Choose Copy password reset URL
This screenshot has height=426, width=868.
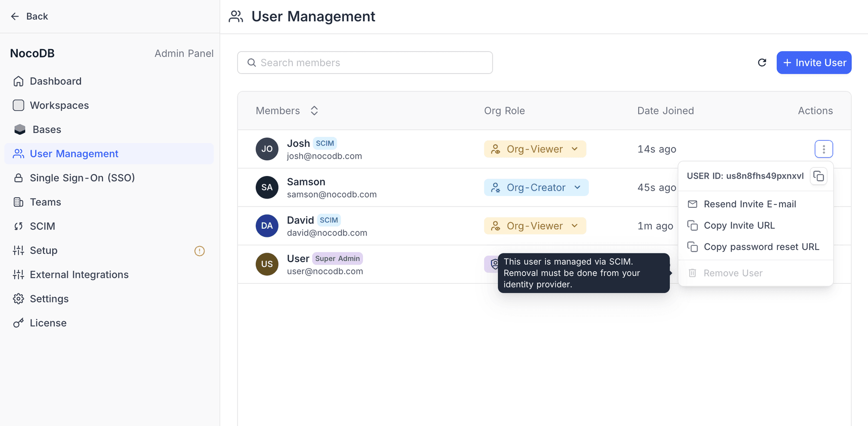point(761,246)
